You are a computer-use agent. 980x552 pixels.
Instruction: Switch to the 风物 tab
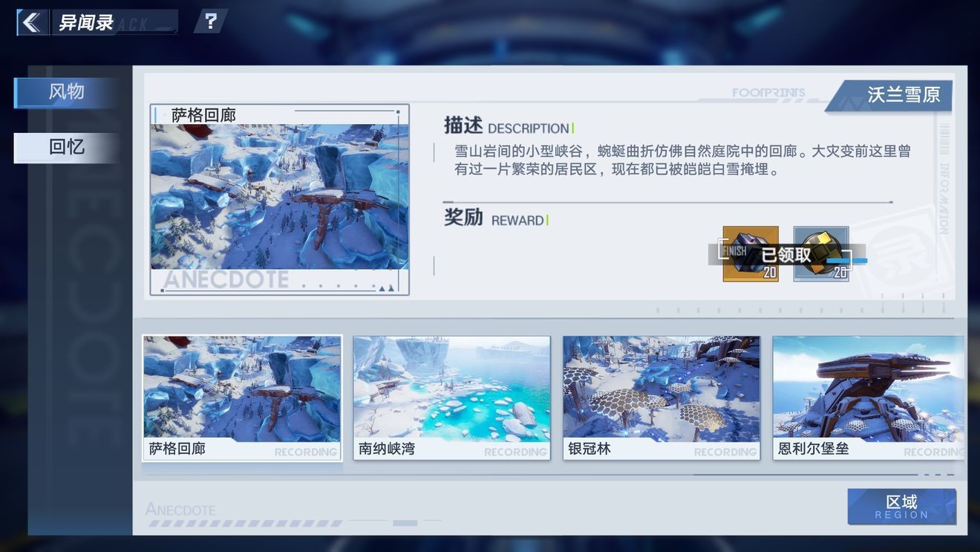(66, 92)
